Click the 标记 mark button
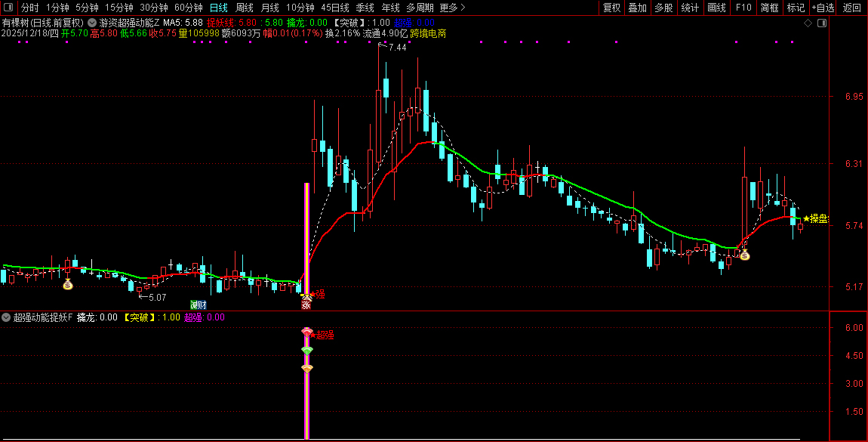Image resolution: width=868 pixels, height=442 pixels. click(796, 8)
